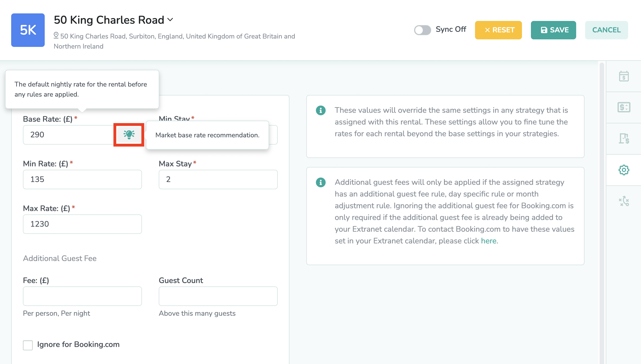Follow the 'here' Booking.com contact link
641x364 pixels.
point(488,241)
